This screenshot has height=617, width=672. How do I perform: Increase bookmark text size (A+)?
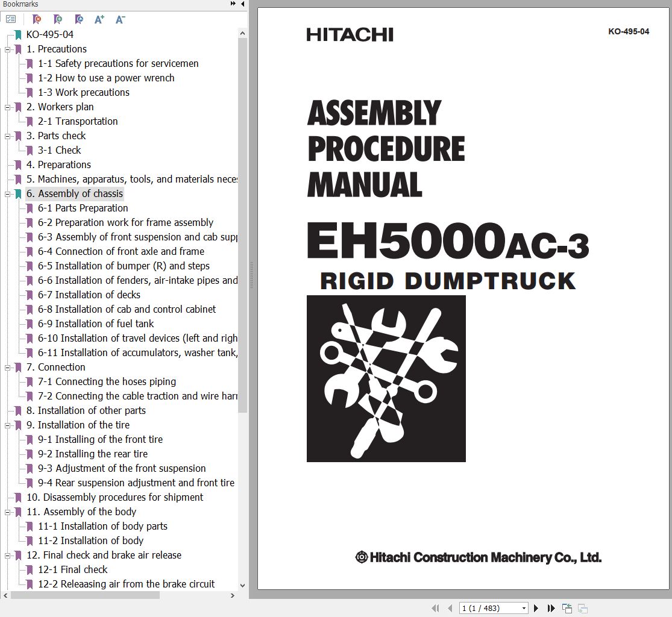tap(99, 19)
